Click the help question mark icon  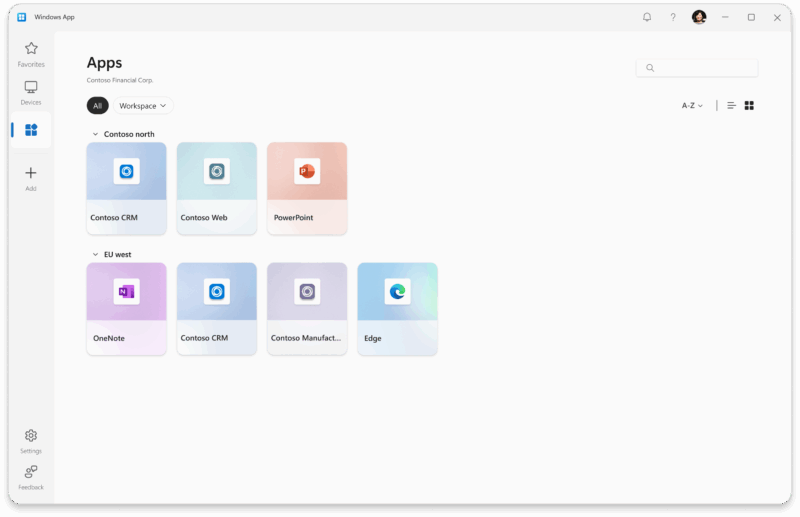tap(673, 17)
